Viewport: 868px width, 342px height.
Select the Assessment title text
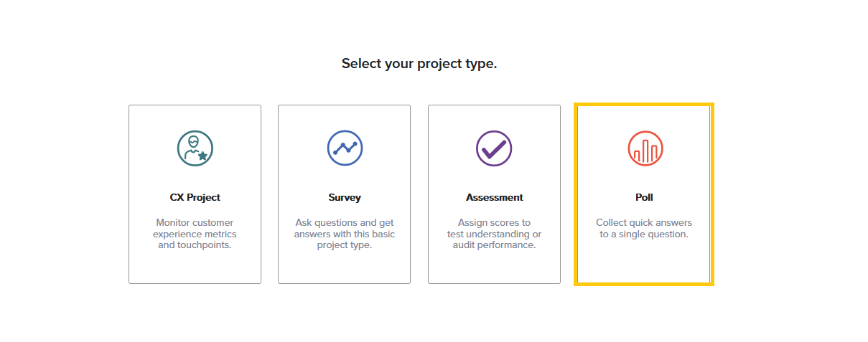point(494,197)
